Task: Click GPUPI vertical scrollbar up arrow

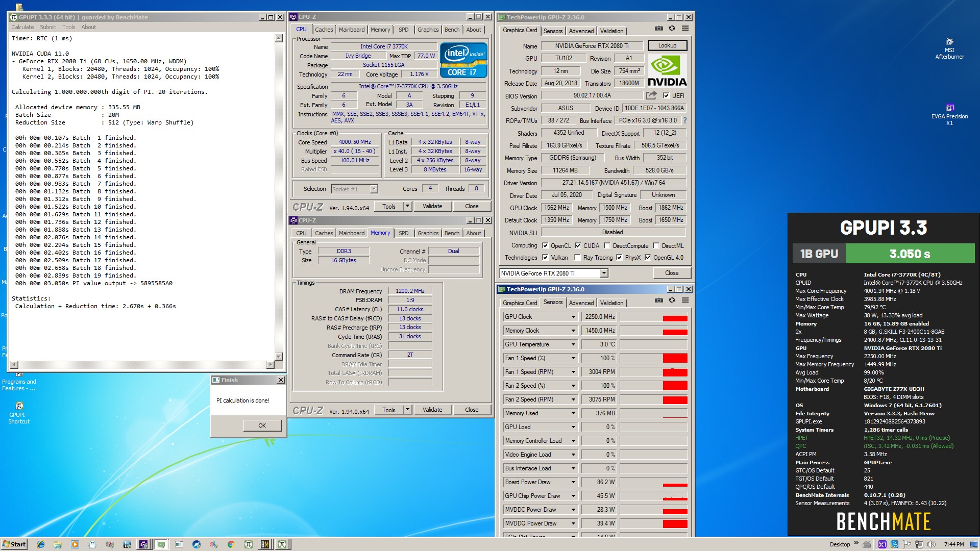Action: tap(279, 38)
